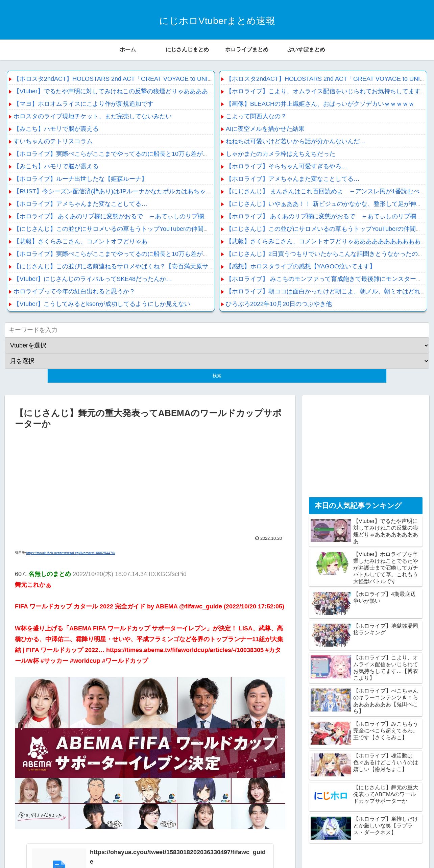The image size is (434, 868).
Task: Open right list link そらちゃん可愛すぎるやろ
Action: 287,166
